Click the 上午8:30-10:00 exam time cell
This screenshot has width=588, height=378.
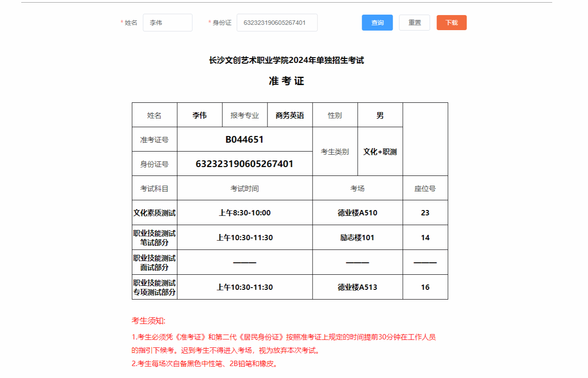coord(244,213)
